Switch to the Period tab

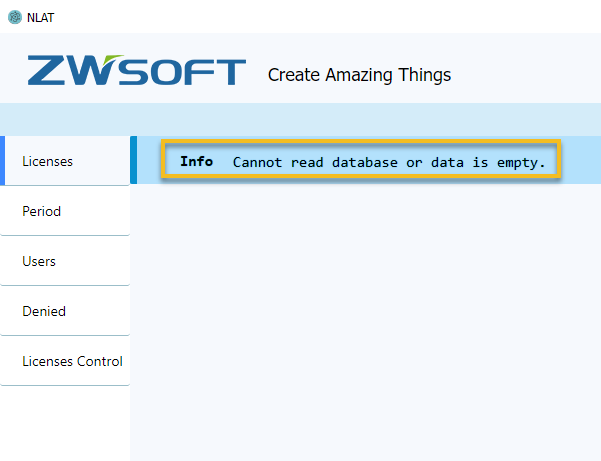click(x=65, y=211)
